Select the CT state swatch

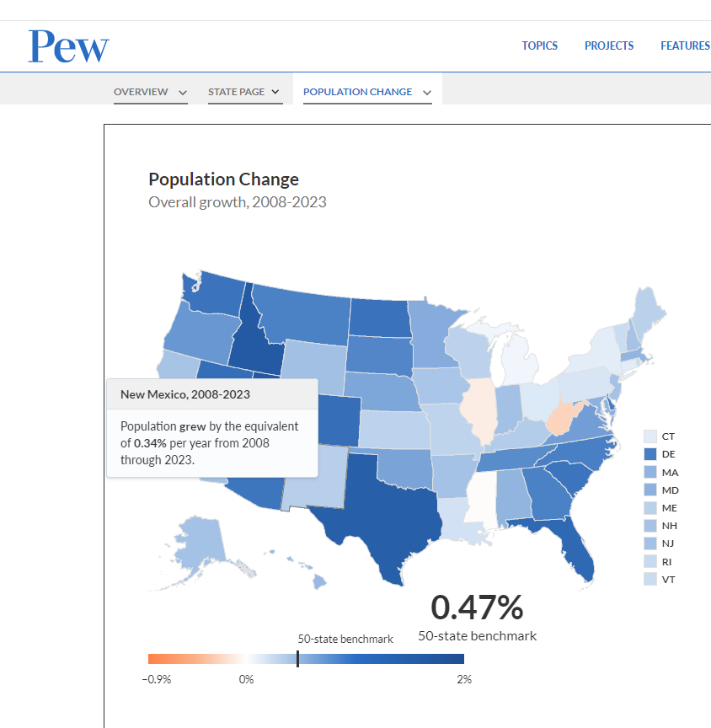point(650,436)
